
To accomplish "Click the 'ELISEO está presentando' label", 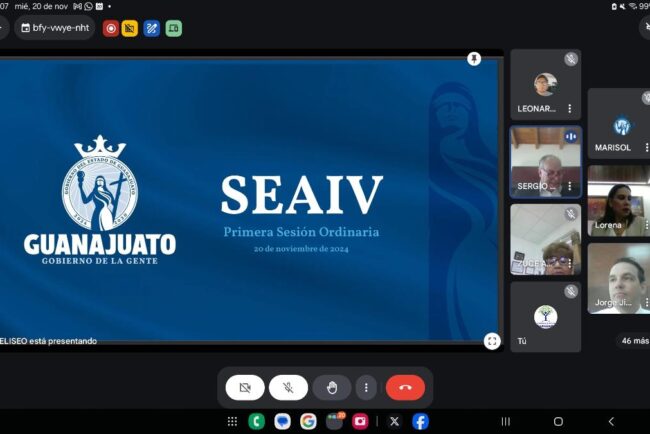I will [49, 341].
